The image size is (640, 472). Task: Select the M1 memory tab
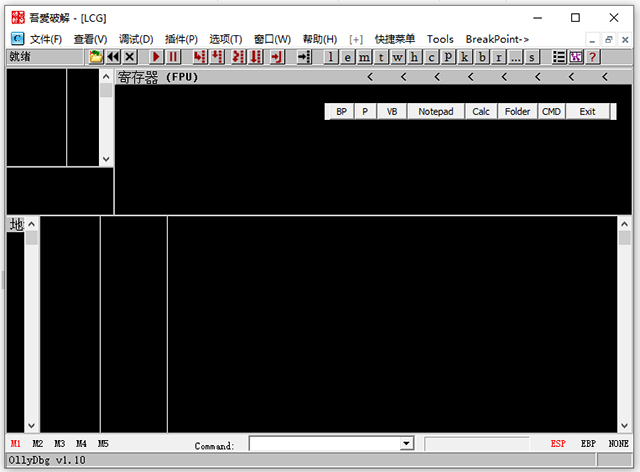(x=15, y=443)
